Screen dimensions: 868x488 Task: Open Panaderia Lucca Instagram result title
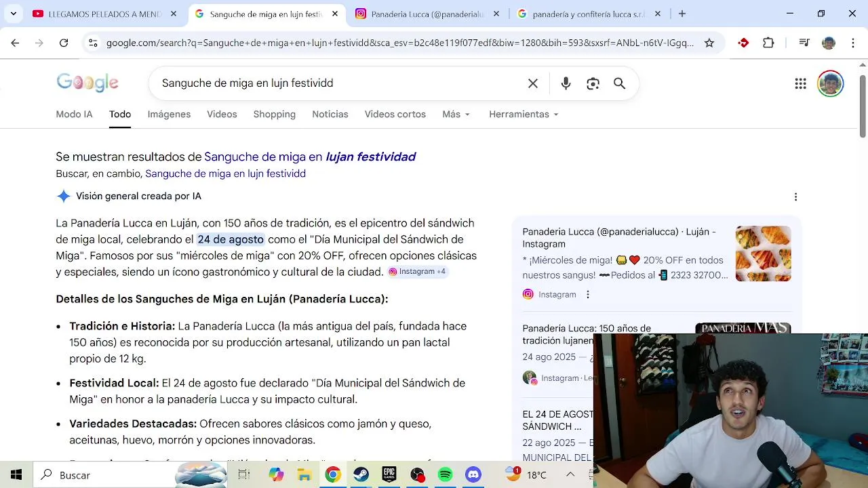coord(619,238)
